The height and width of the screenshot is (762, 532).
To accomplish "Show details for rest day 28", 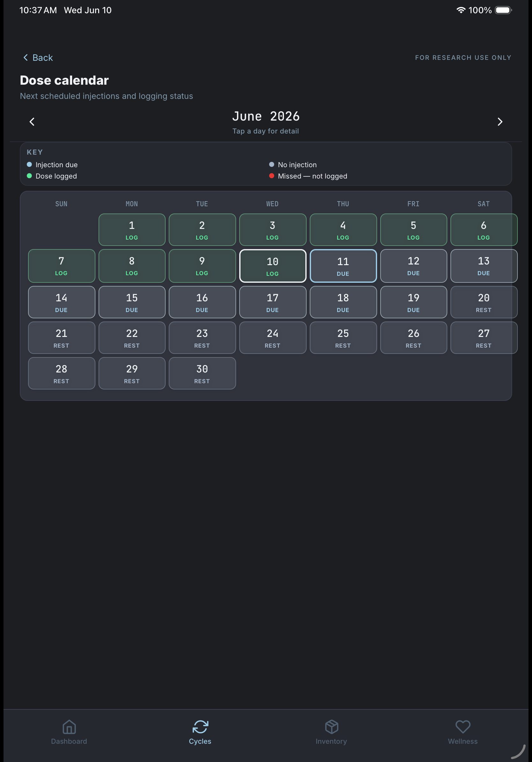I will [62, 373].
